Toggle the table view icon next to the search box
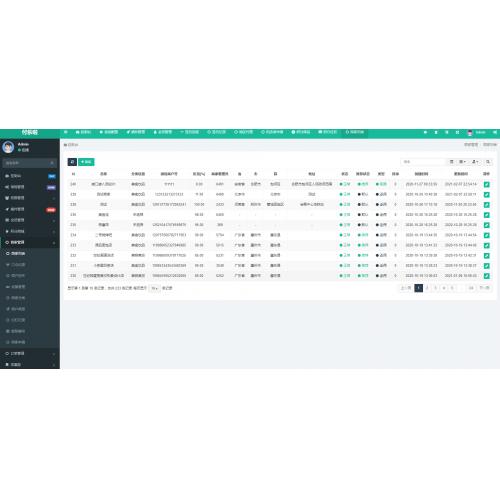Viewport: 500px width, 500px height. (x=452, y=162)
